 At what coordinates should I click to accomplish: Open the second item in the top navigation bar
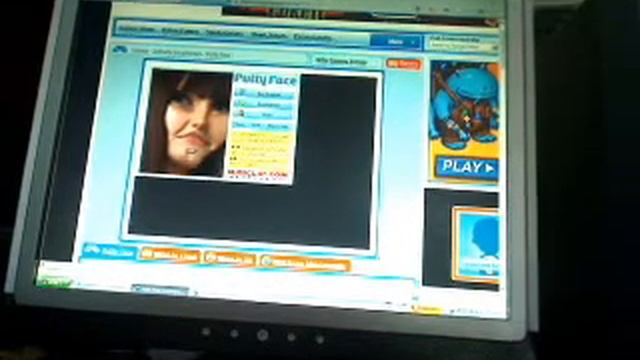pos(180,31)
